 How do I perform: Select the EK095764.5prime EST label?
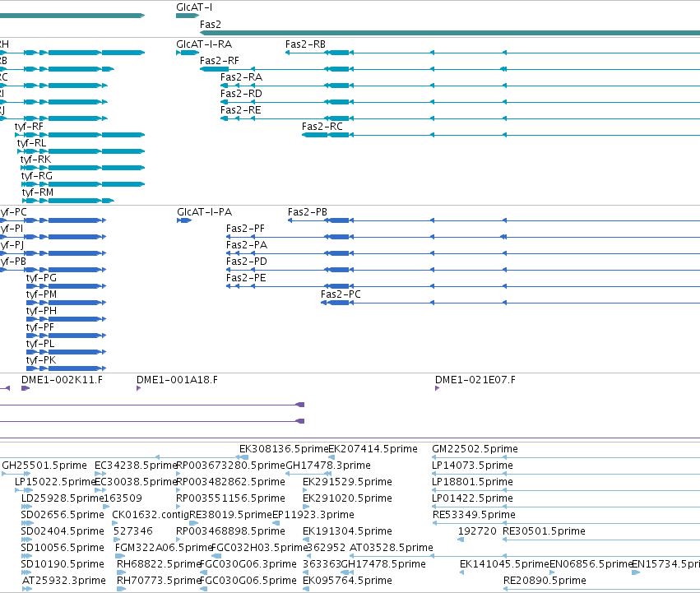coord(347,581)
